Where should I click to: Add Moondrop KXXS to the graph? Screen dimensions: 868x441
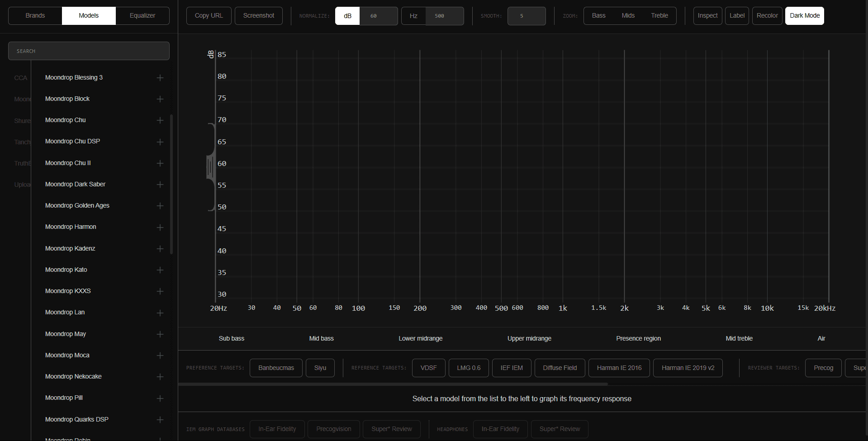click(160, 291)
